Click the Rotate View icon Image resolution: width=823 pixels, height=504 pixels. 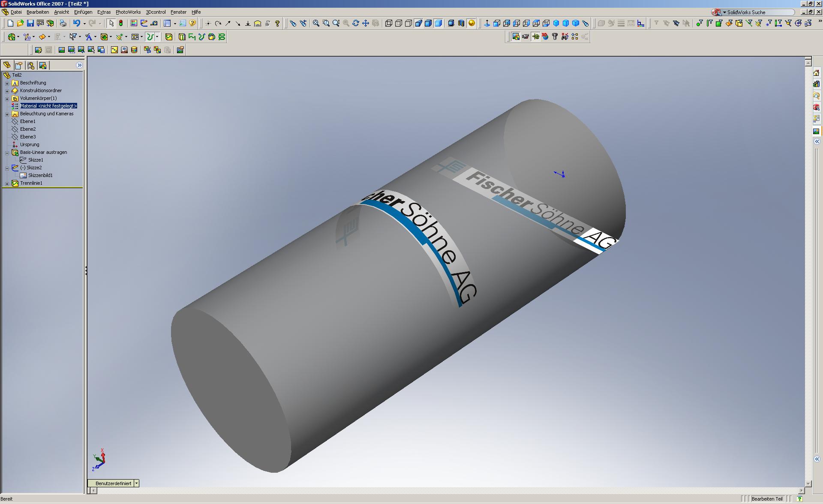tap(356, 23)
